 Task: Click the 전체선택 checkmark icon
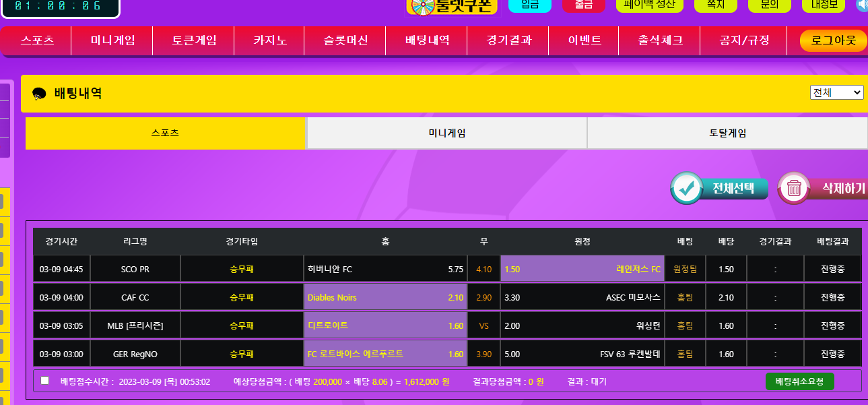[687, 189]
